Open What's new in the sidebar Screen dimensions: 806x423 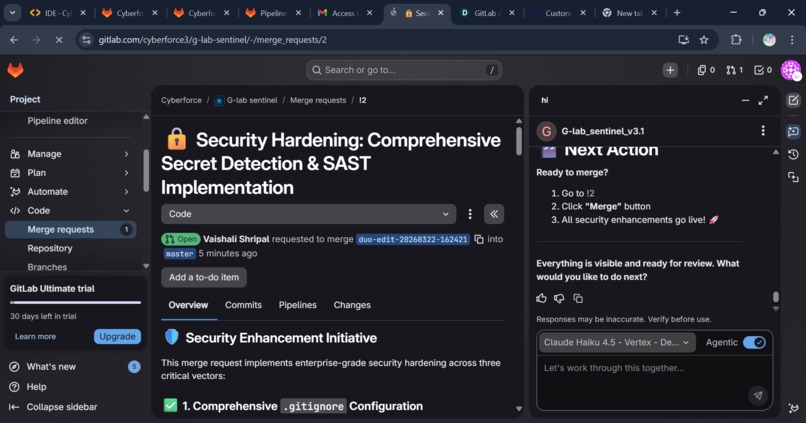[x=51, y=367]
